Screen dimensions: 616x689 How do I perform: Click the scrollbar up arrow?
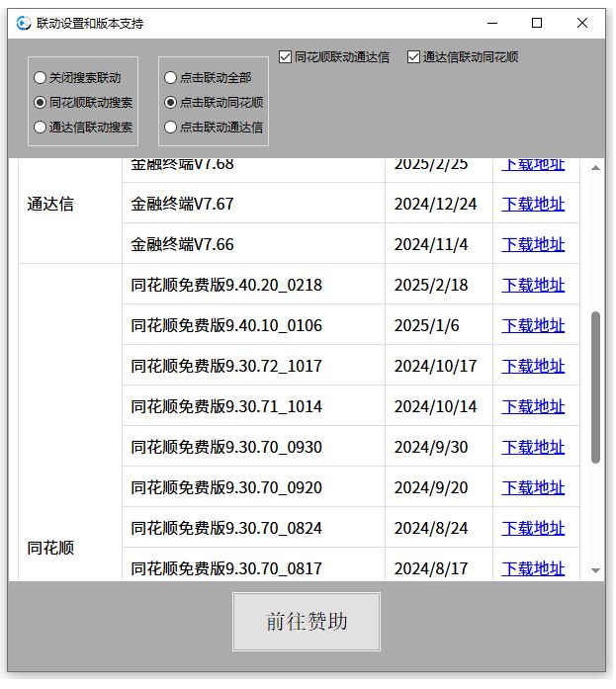[595, 168]
